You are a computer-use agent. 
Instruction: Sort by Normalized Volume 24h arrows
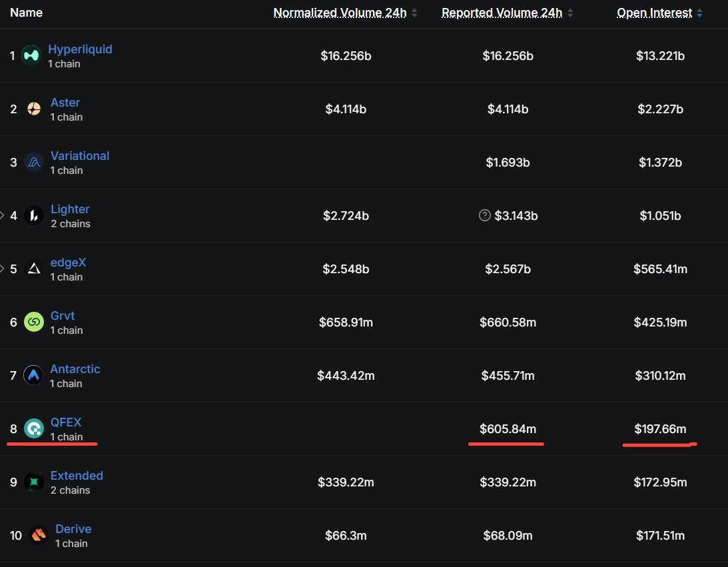[414, 13]
